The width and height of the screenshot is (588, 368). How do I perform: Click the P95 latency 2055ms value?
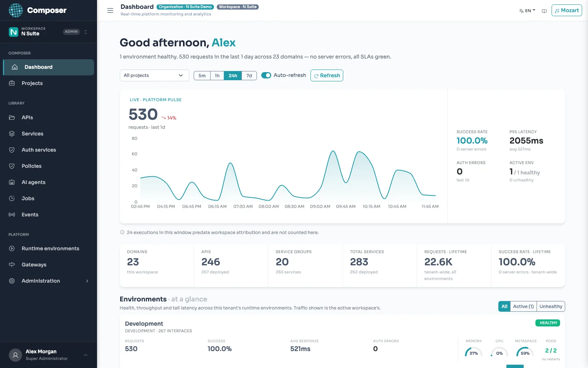click(x=526, y=141)
